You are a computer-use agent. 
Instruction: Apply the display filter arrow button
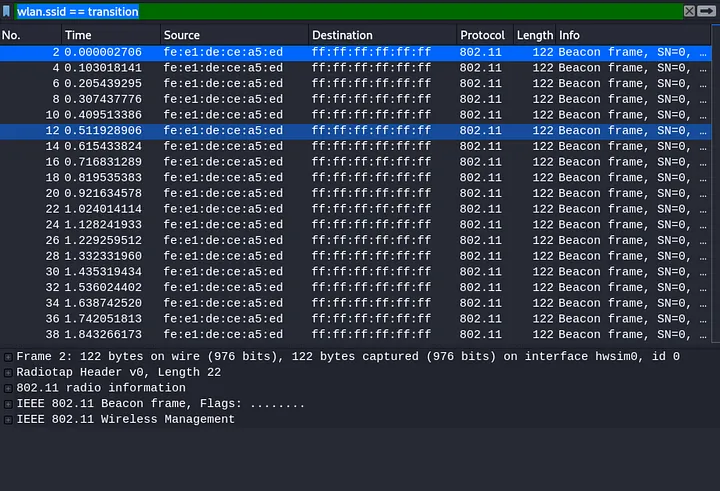[x=706, y=11]
